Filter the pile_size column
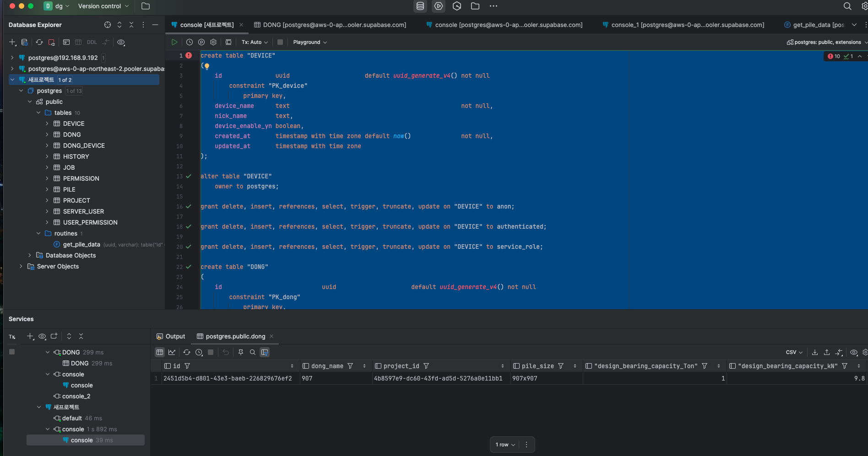 (561, 366)
